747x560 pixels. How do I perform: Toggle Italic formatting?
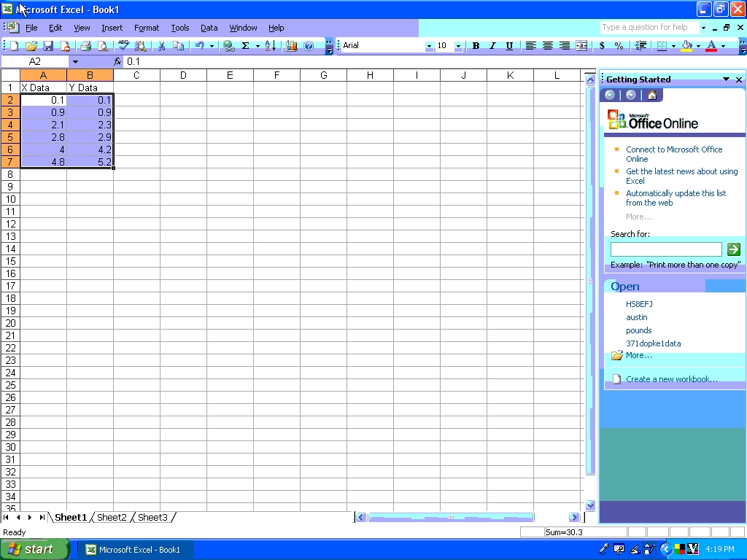point(492,45)
